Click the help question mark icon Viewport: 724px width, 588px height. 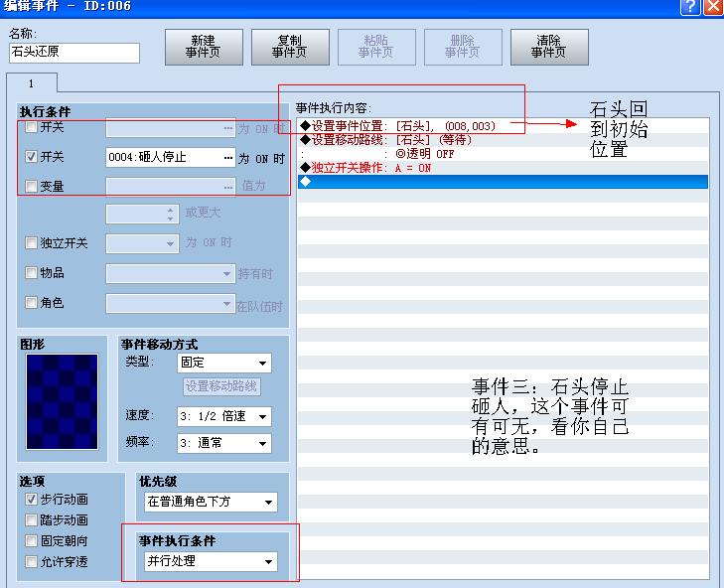pyautogui.click(x=691, y=7)
